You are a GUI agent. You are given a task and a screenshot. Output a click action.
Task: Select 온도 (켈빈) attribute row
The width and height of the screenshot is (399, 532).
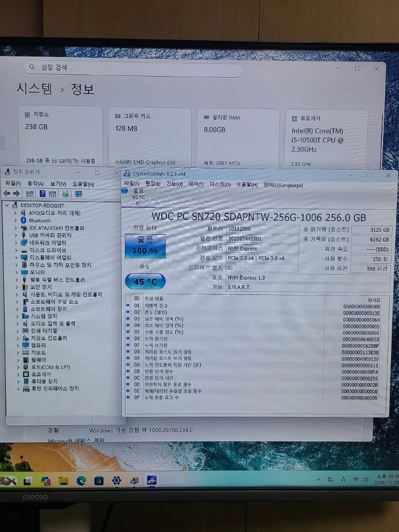(253, 312)
